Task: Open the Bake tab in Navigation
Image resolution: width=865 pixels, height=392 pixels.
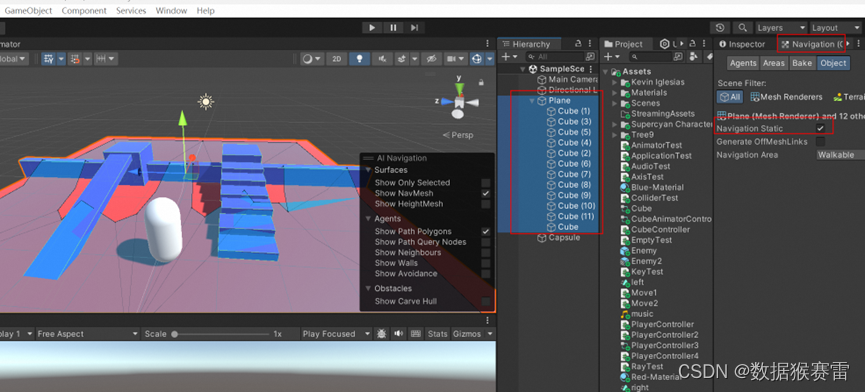Action: [802, 63]
